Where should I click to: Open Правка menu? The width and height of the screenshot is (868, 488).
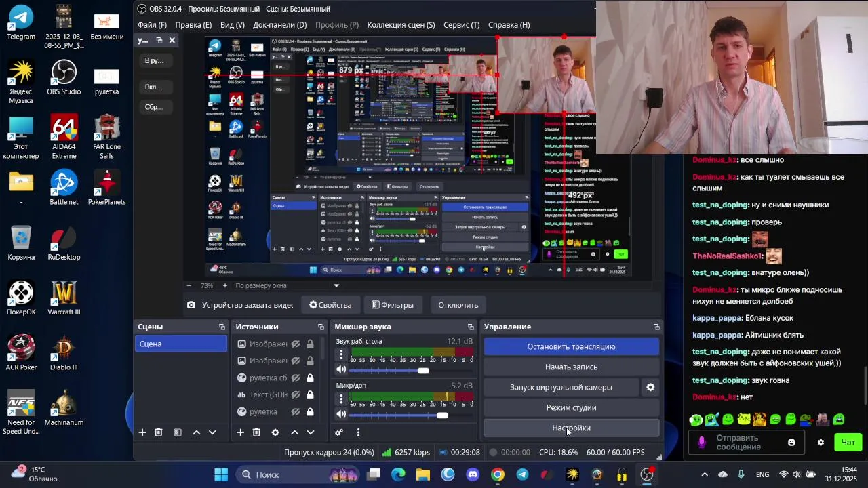point(193,25)
